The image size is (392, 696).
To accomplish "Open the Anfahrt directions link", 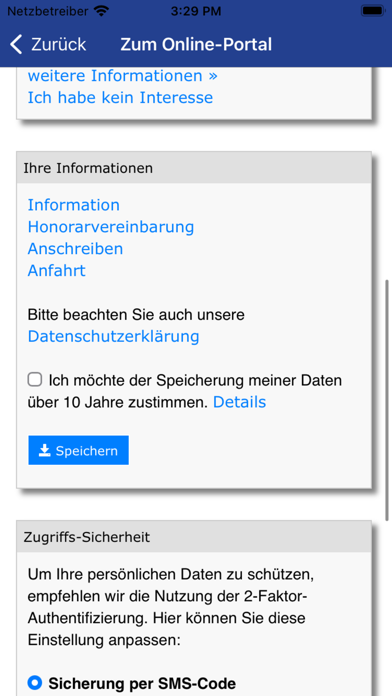I will (57, 270).
